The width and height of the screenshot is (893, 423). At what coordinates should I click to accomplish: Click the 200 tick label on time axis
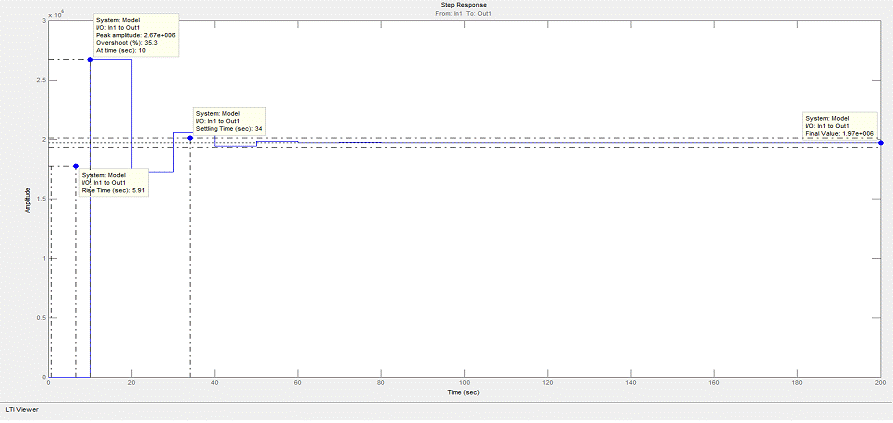[x=879, y=382]
